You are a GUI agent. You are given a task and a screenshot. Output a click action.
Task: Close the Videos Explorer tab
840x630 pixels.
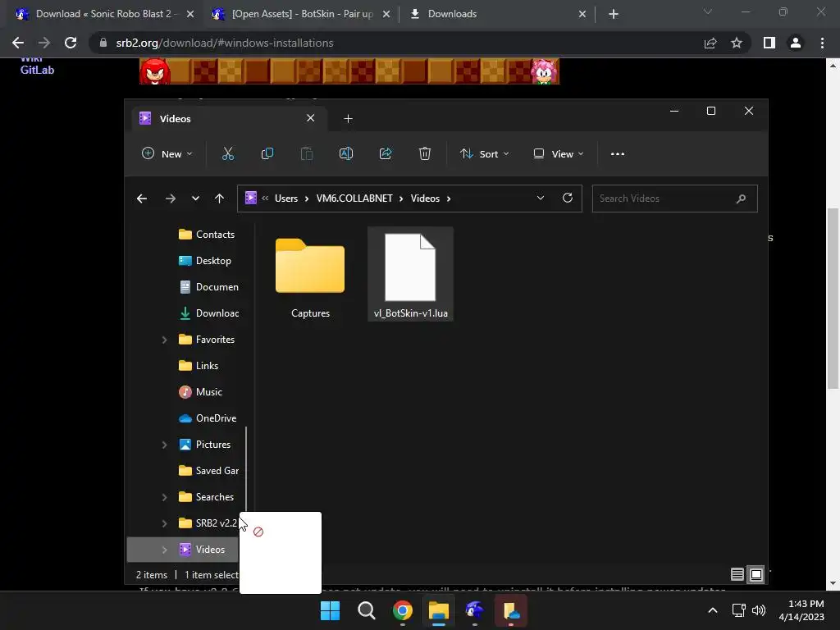[x=311, y=118]
